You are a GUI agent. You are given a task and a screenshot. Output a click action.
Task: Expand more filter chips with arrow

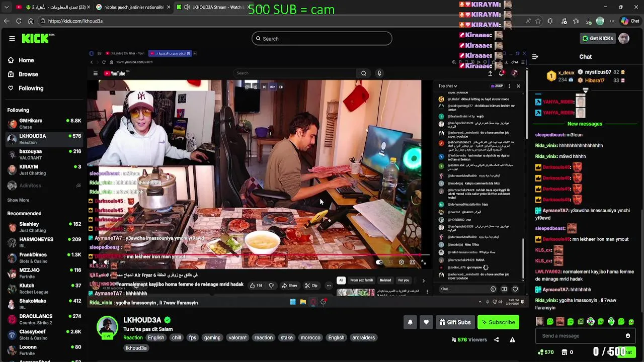423,281
